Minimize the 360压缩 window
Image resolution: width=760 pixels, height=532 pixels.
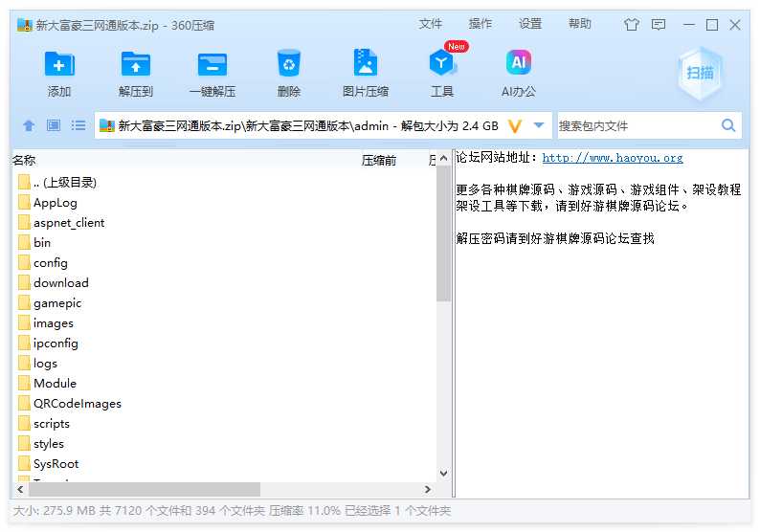(689, 24)
